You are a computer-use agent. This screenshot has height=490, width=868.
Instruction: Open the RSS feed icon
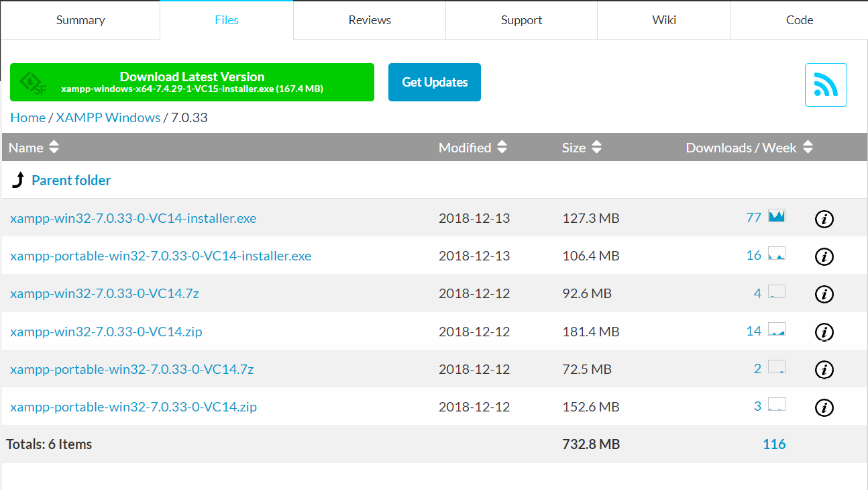[826, 85]
